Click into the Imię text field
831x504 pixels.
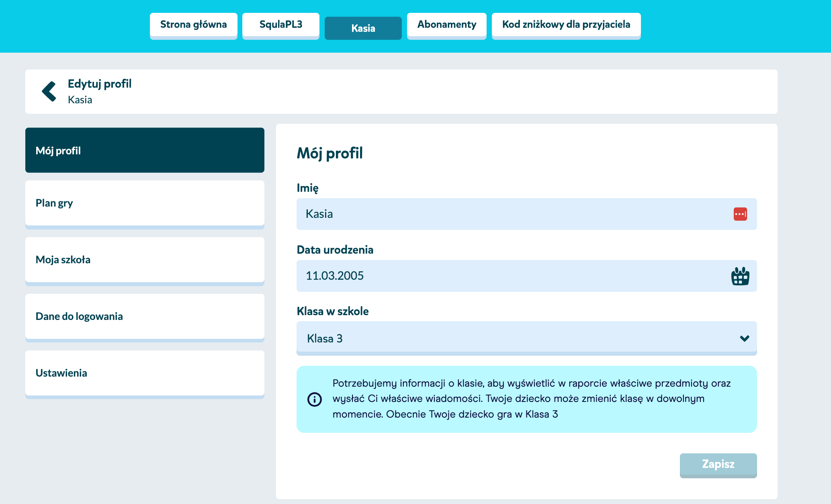click(510, 214)
